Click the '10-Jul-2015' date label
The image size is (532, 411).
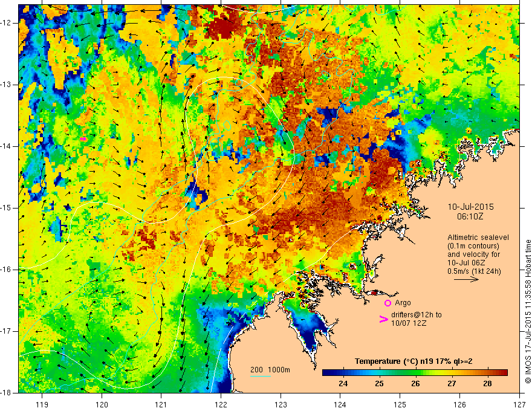470,207
